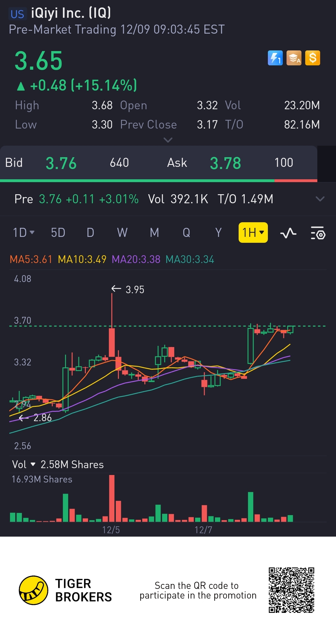The width and height of the screenshot is (336, 644).
Task: Tap the bid-ask ratio bar
Action: click(x=159, y=181)
